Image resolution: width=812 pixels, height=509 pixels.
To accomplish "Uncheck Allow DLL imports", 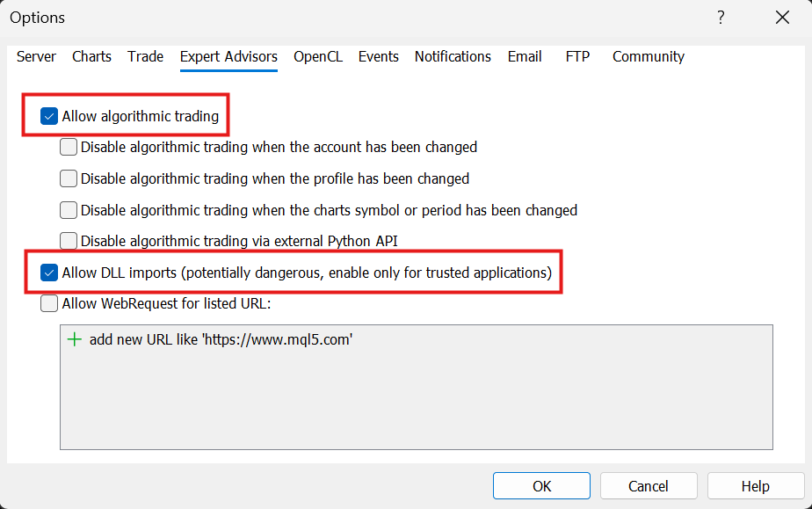I will click(48, 272).
